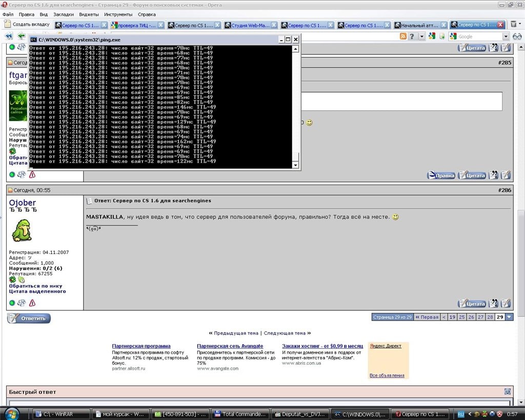Collapse the Быстрый ответ panel
The image size is (525, 420).
click(508, 391)
